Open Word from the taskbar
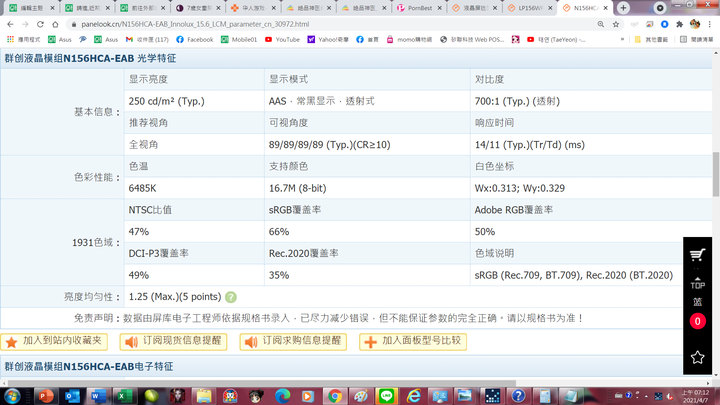 pos(98,396)
